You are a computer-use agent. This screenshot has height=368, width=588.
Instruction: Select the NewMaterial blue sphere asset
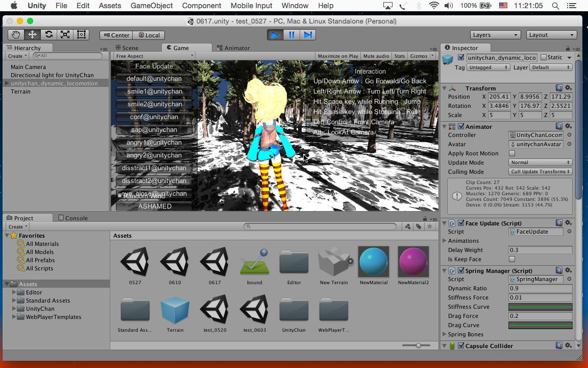pyautogui.click(x=374, y=261)
